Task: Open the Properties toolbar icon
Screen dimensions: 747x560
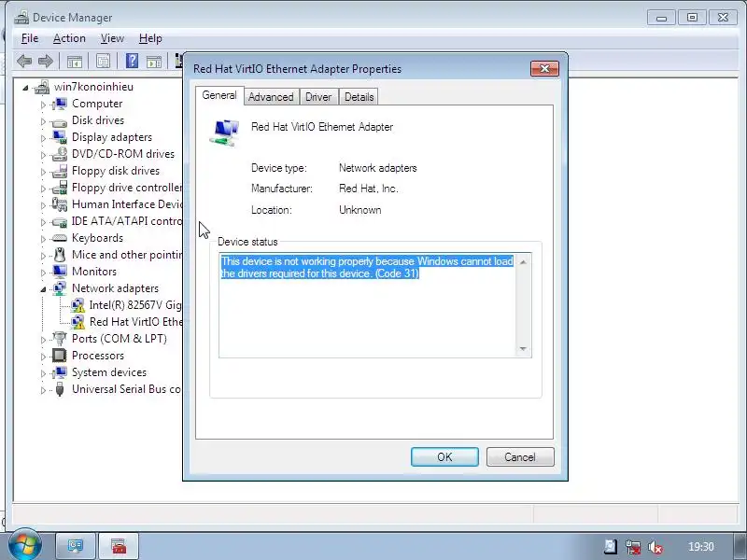Action: 103,61
